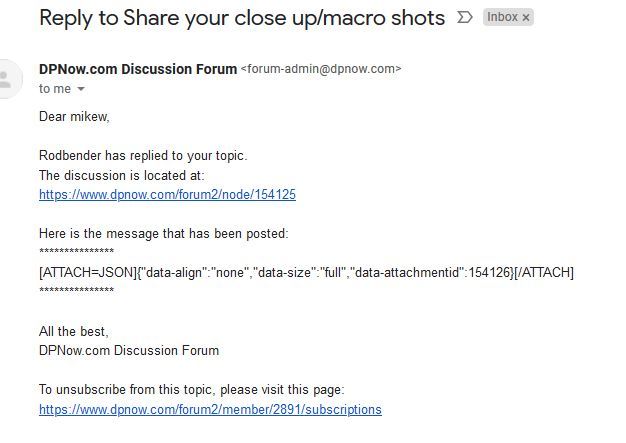Click "Here is the message that has been posted:"

163,233
